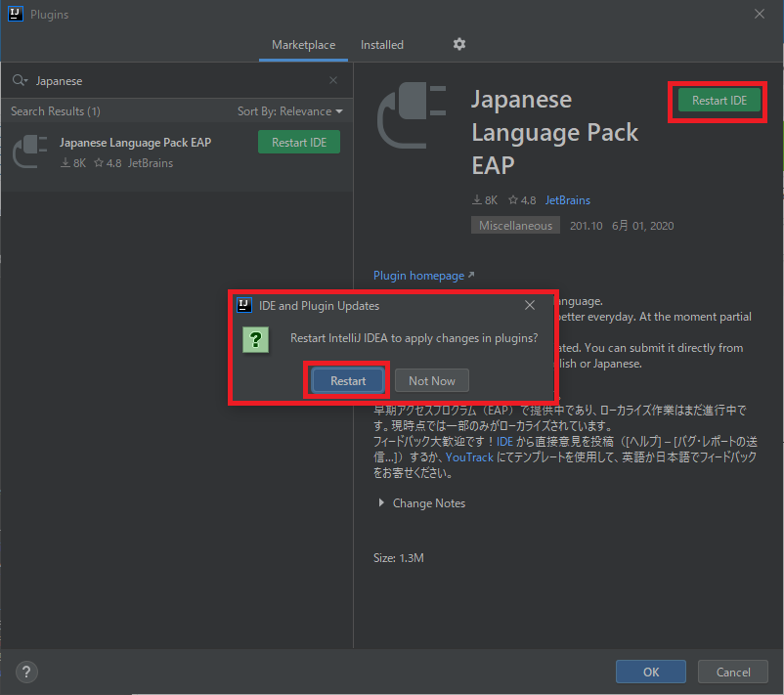Open the YouTrack link in the description
Screen dimensions: 784x695
click(x=469, y=457)
